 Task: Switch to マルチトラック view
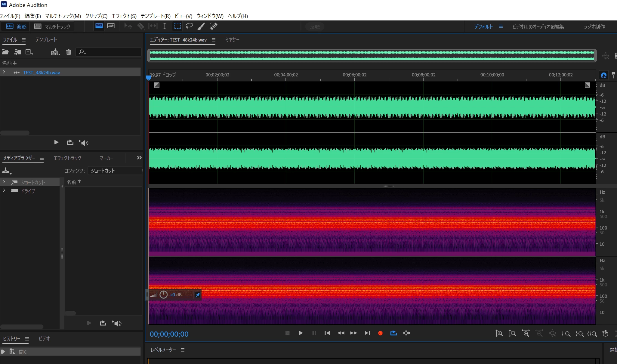(x=52, y=26)
